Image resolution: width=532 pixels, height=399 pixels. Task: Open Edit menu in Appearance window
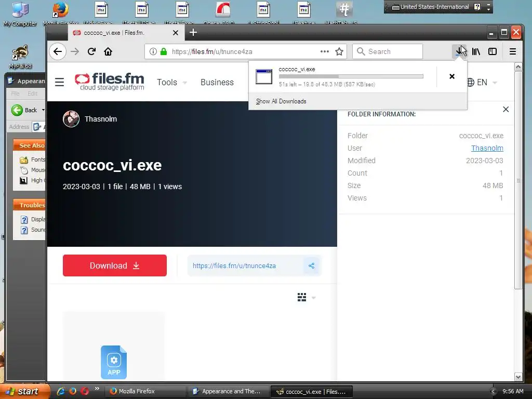coord(32,94)
